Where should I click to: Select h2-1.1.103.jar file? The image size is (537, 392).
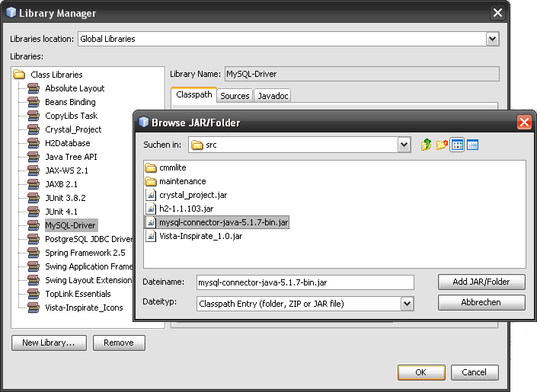point(186,209)
